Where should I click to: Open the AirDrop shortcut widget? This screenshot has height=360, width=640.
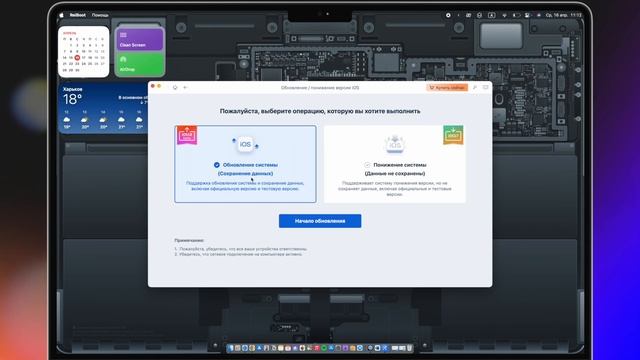point(140,64)
